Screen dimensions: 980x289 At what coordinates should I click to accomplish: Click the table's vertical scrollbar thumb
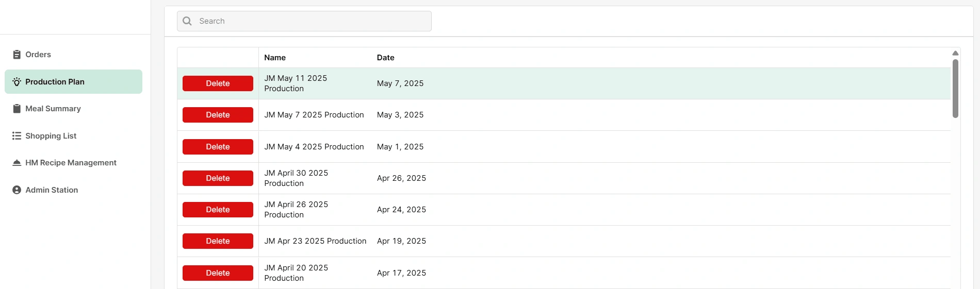click(955, 89)
